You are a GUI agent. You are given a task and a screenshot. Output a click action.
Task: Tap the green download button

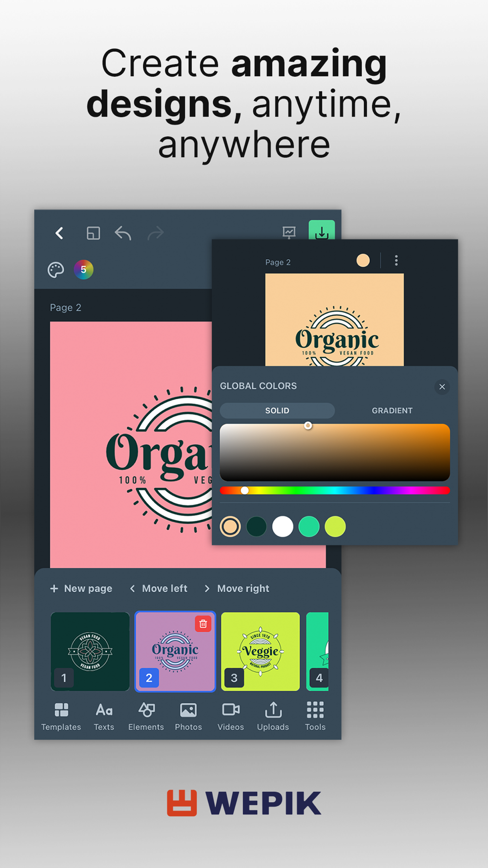(x=322, y=230)
